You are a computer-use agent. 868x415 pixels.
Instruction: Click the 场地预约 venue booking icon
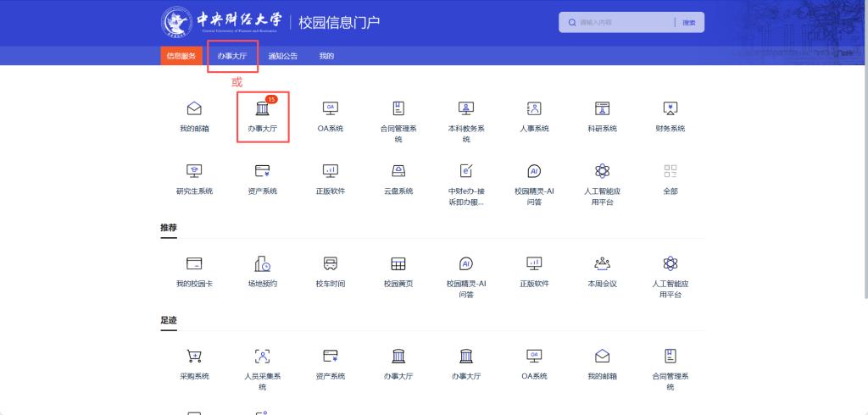262,264
